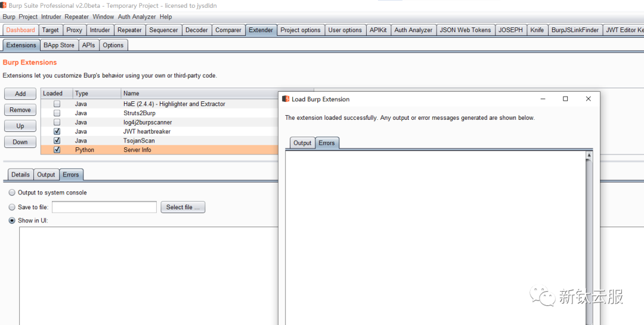Close the Load Burp Extension dialog
This screenshot has width=644, height=325.
[x=588, y=99]
